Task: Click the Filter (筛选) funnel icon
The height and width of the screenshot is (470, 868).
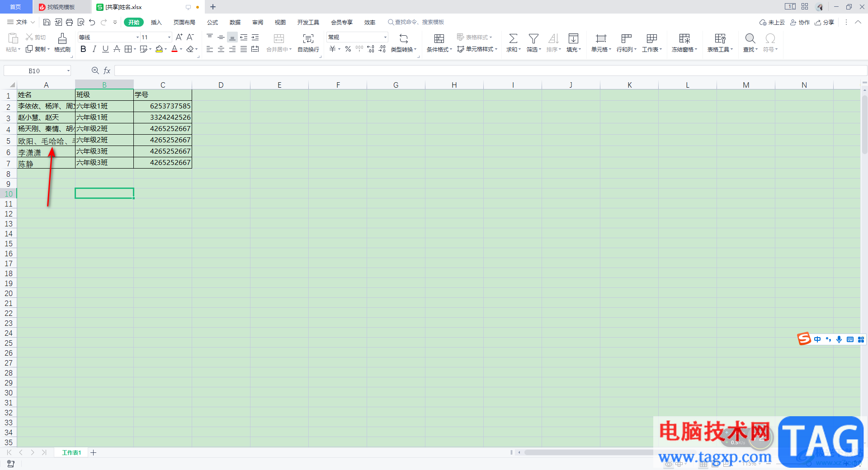Action: click(x=533, y=38)
